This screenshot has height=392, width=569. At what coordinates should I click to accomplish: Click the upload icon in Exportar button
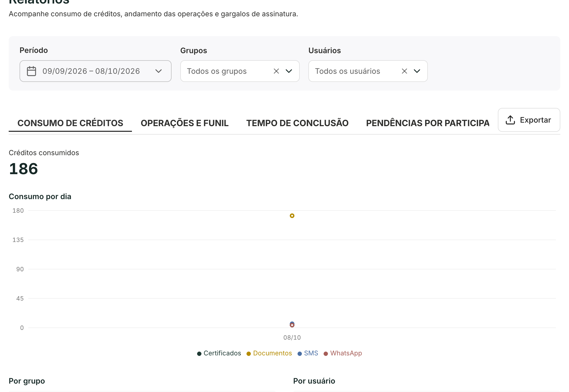(x=510, y=120)
